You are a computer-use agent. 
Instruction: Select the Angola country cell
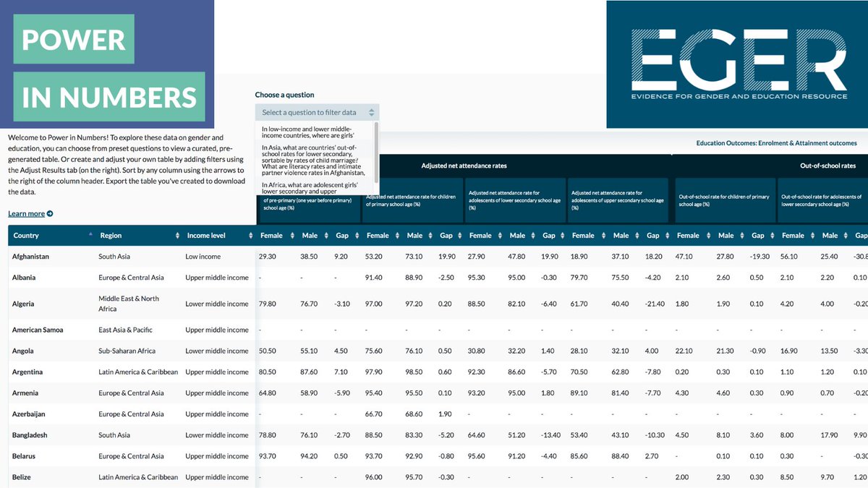click(23, 351)
